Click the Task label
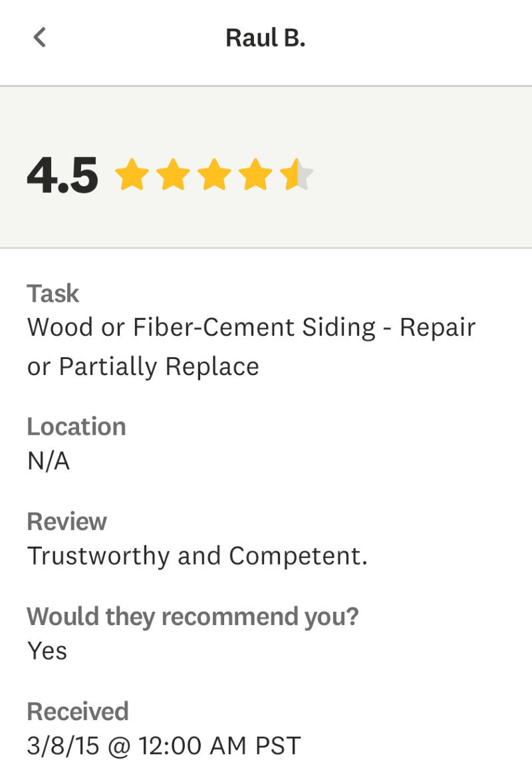The image size is (532, 780). coord(53,293)
